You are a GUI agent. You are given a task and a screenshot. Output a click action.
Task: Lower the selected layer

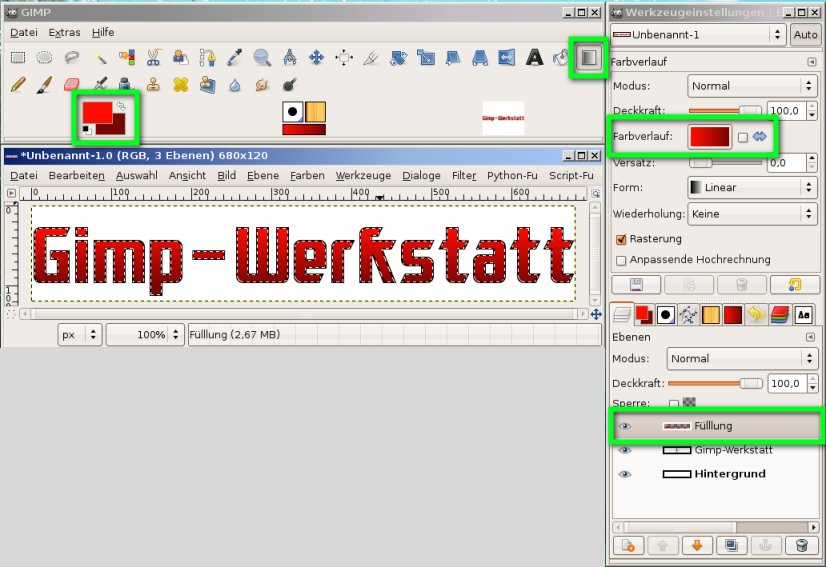(x=697, y=545)
